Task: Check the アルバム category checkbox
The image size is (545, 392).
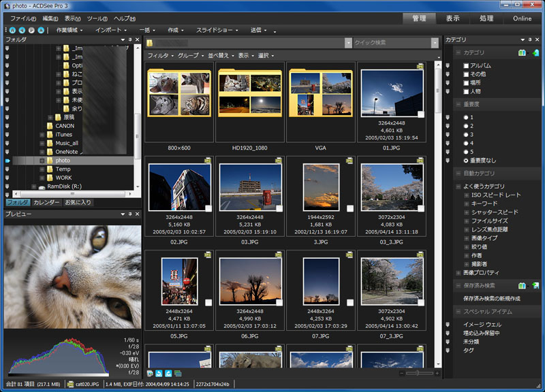Action: click(x=466, y=65)
